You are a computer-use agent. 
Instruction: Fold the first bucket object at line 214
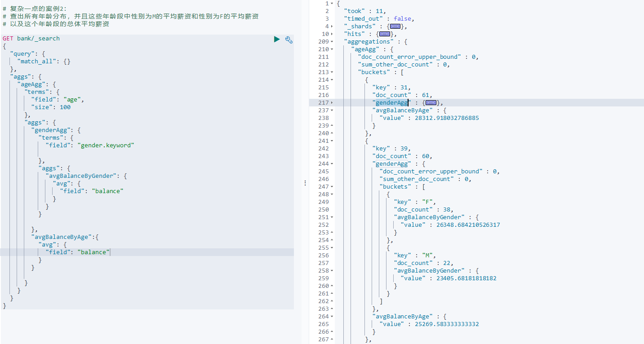tap(332, 80)
